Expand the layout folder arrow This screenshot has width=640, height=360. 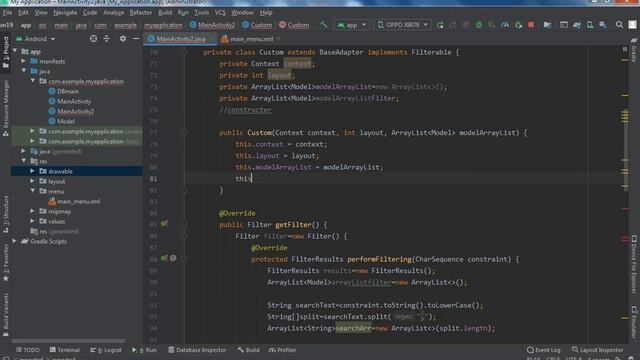(x=32, y=181)
